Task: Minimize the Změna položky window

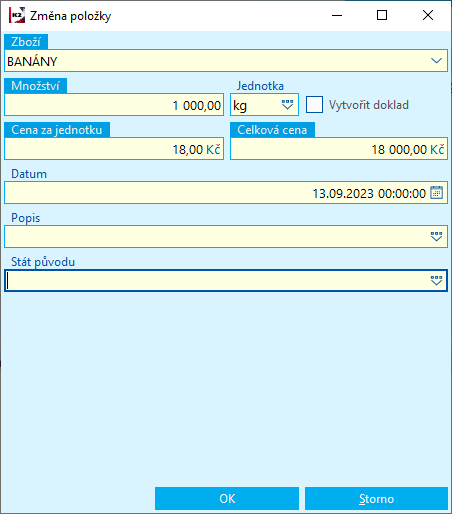Action: click(x=337, y=15)
